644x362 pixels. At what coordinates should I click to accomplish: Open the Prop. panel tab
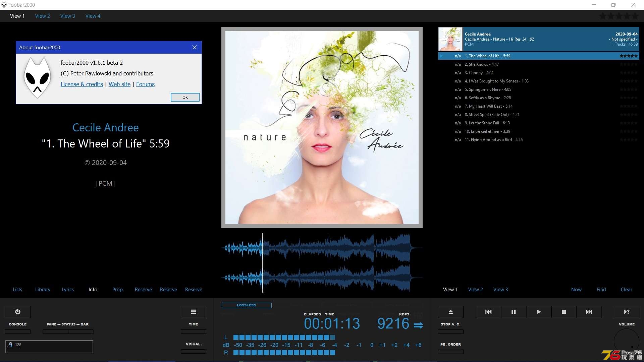point(118,290)
